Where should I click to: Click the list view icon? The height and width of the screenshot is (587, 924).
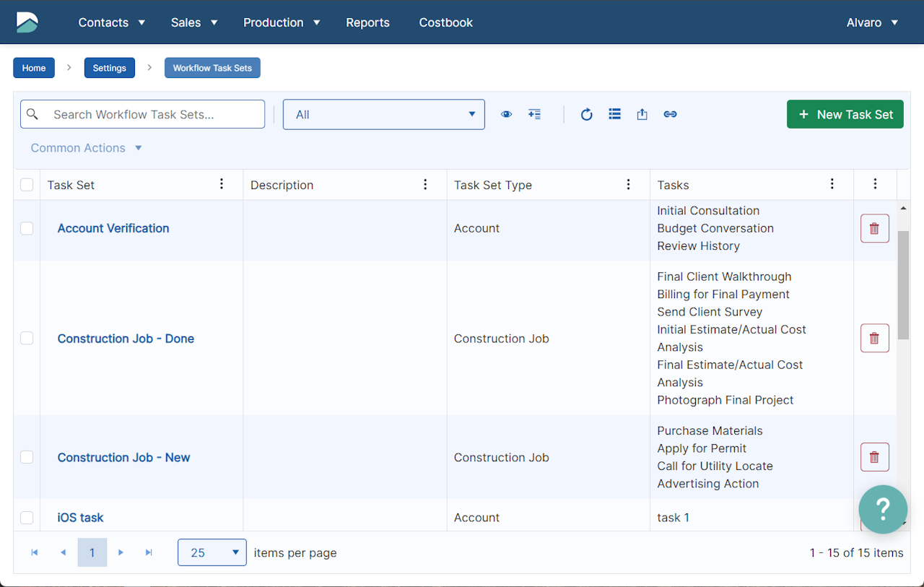tap(614, 114)
